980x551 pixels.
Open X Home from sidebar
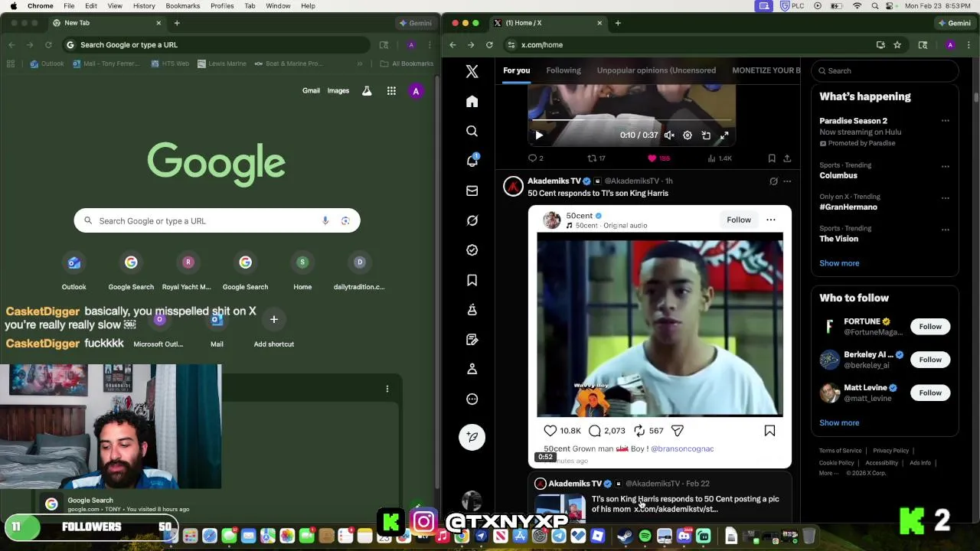pyautogui.click(x=472, y=102)
